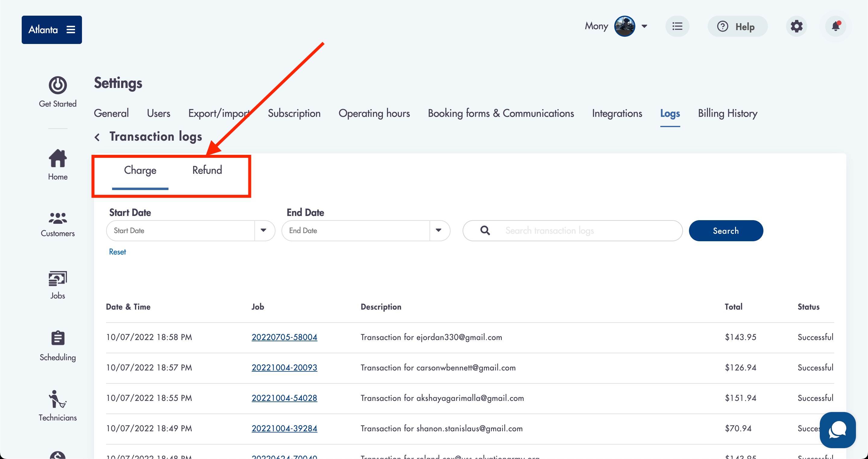Screen dimensions: 868x459
Task: Open job link 20221004-39284
Action: point(285,428)
